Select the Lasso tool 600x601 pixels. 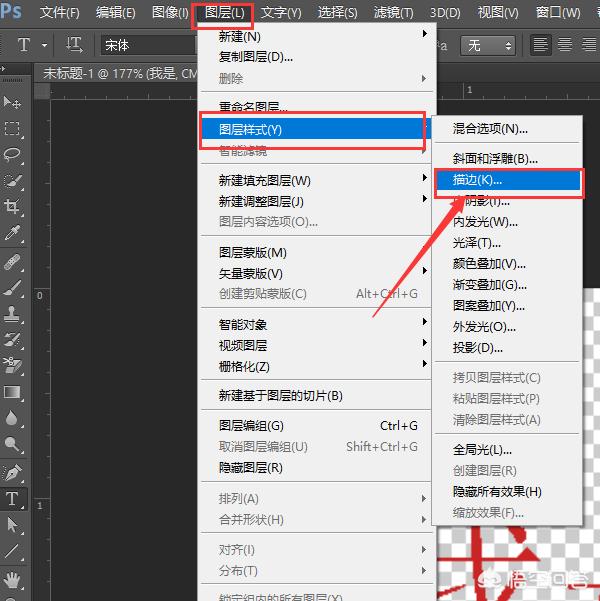coord(12,154)
